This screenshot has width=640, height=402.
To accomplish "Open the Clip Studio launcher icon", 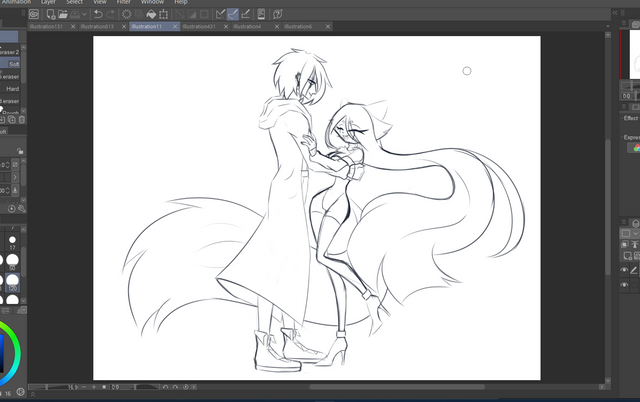I will [x=34, y=14].
